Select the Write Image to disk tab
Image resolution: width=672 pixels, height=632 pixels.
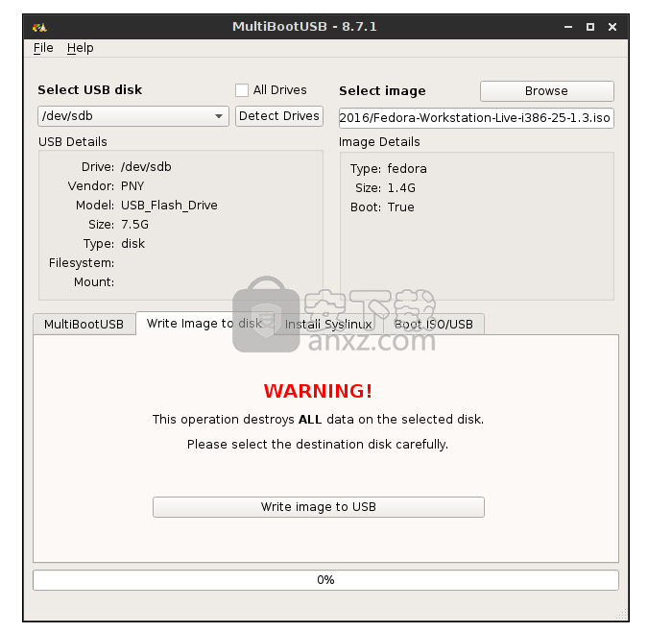pos(204,324)
